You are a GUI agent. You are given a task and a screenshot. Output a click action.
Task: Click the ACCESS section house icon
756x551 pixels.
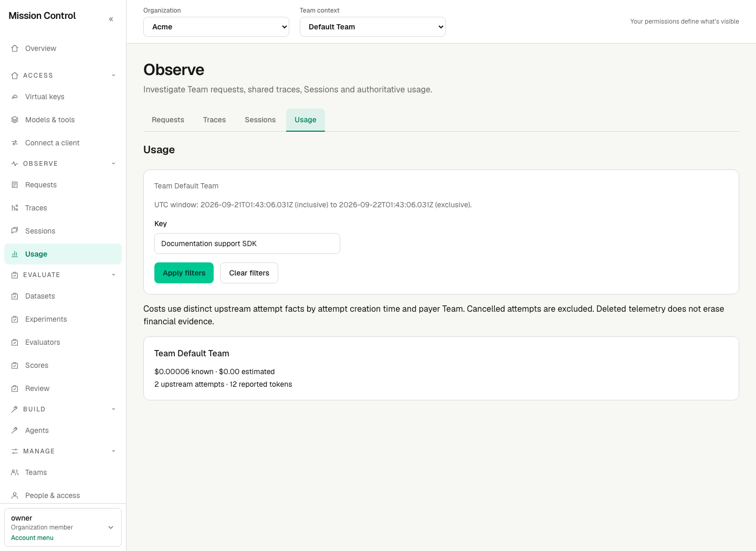click(x=15, y=76)
